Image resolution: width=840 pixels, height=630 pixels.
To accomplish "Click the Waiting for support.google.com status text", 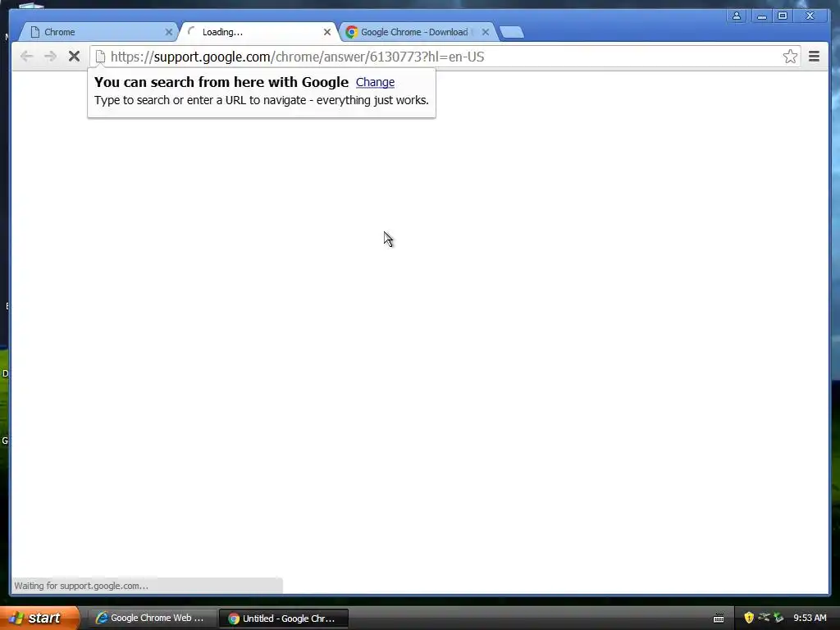I will point(81,586).
